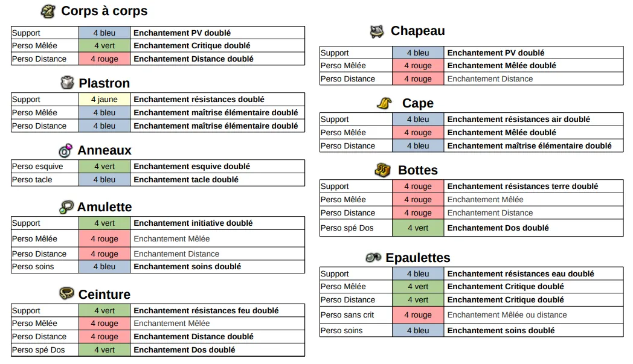Viewport: 633px width, 364px height.
Task: Click "Enchantement initiative doublé" cell
Action: tap(193, 223)
